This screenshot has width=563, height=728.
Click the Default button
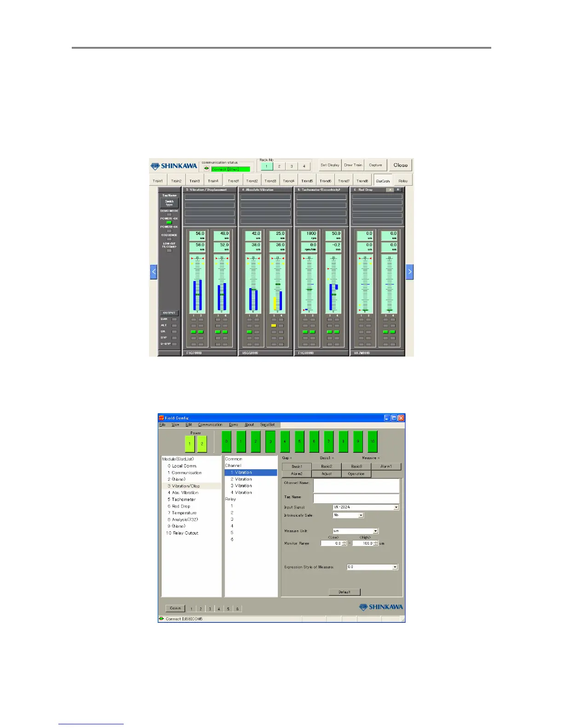click(x=345, y=592)
